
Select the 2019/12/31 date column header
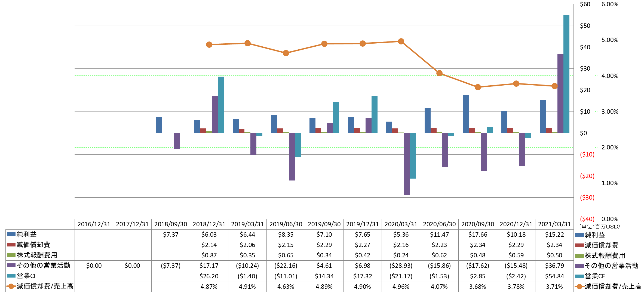coord(363,224)
